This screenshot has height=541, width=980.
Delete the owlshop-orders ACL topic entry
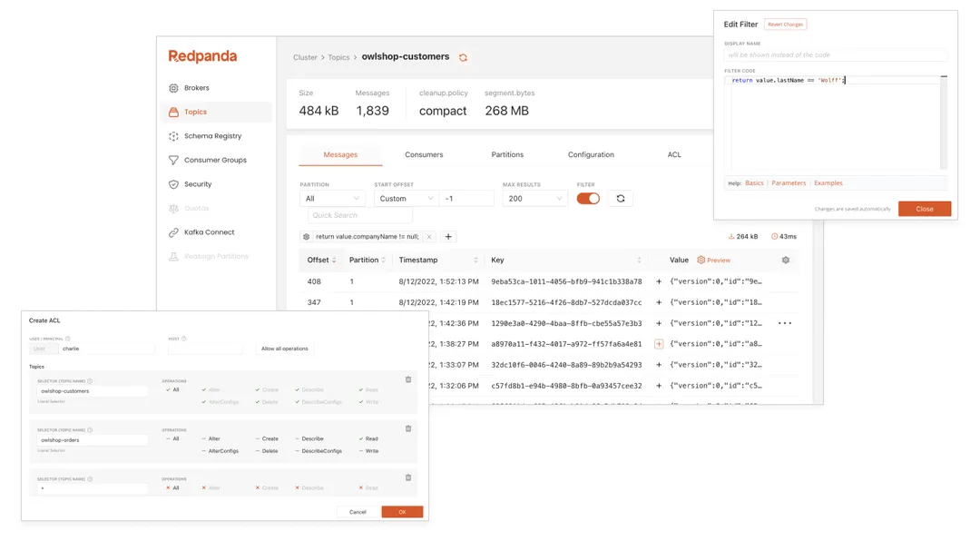point(408,428)
